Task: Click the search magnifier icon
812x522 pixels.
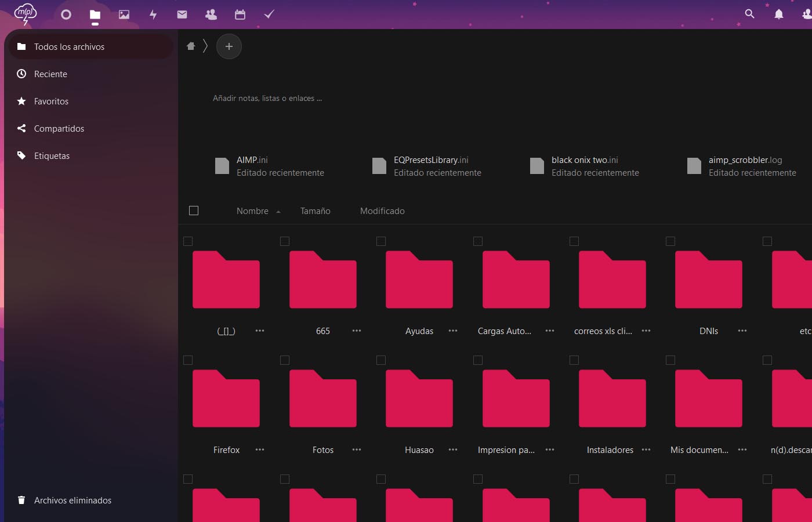Action: pyautogui.click(x=749, y=14)
